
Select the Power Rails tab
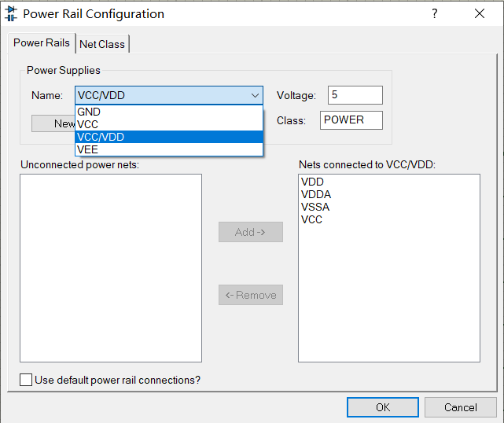click(x=42, y=42)
